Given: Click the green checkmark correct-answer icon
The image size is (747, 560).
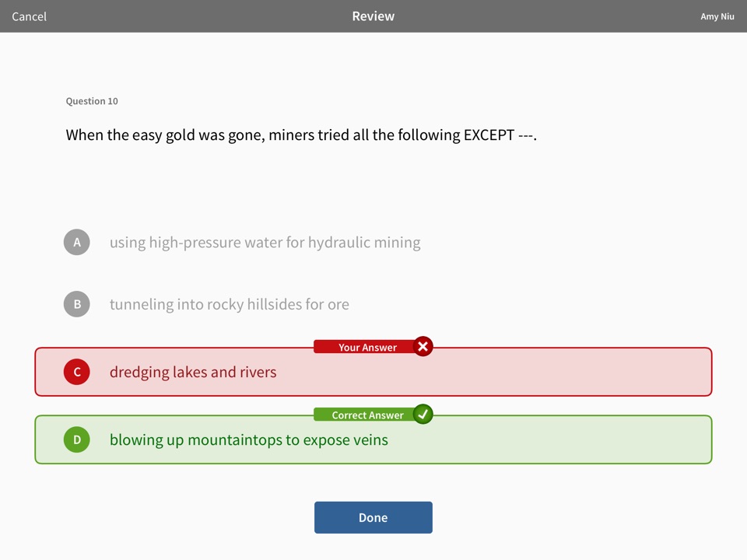Looking at the screenshot, I should 423,415.
